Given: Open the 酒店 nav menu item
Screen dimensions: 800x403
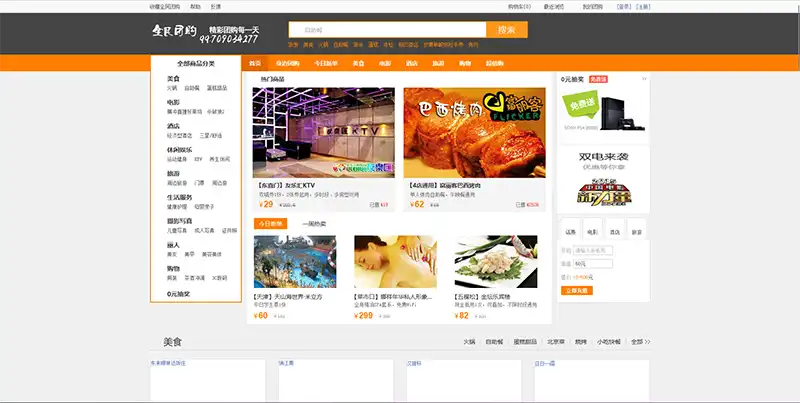Looking at the screenshot, I should (x=411, y=63).
